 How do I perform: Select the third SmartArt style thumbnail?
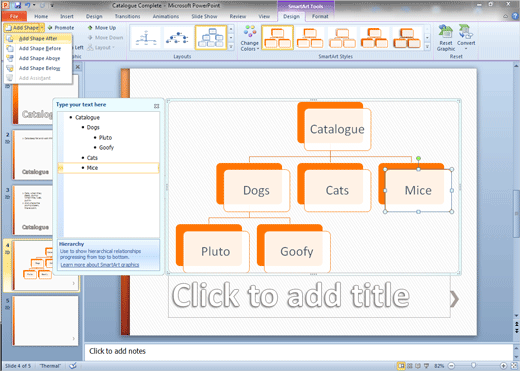342,38
